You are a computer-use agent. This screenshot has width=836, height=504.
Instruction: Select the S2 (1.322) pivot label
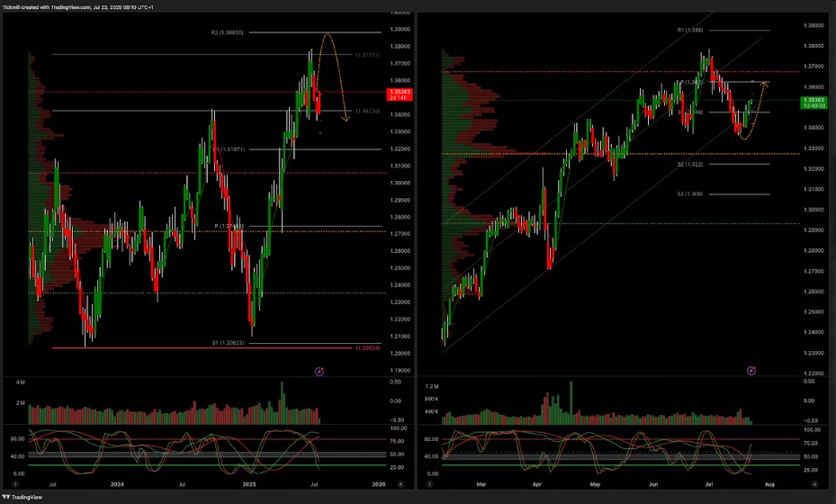coord(689,165)
